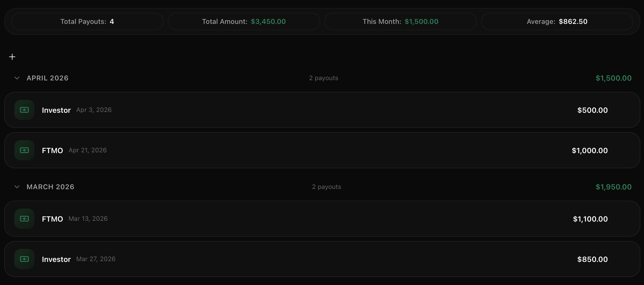Select the This Month $1,500.00 pill

pos(400,21)
